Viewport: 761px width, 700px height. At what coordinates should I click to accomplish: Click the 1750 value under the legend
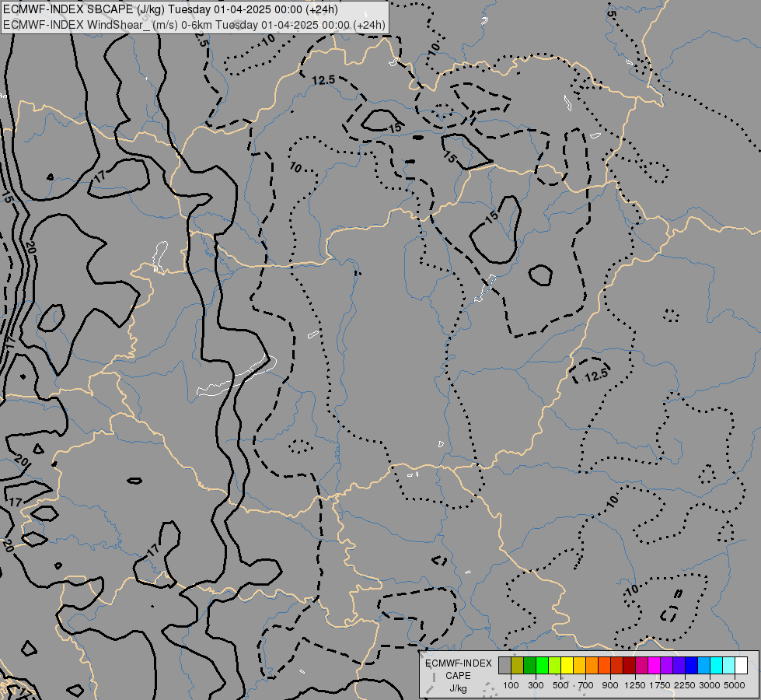[x=660, y=685]
